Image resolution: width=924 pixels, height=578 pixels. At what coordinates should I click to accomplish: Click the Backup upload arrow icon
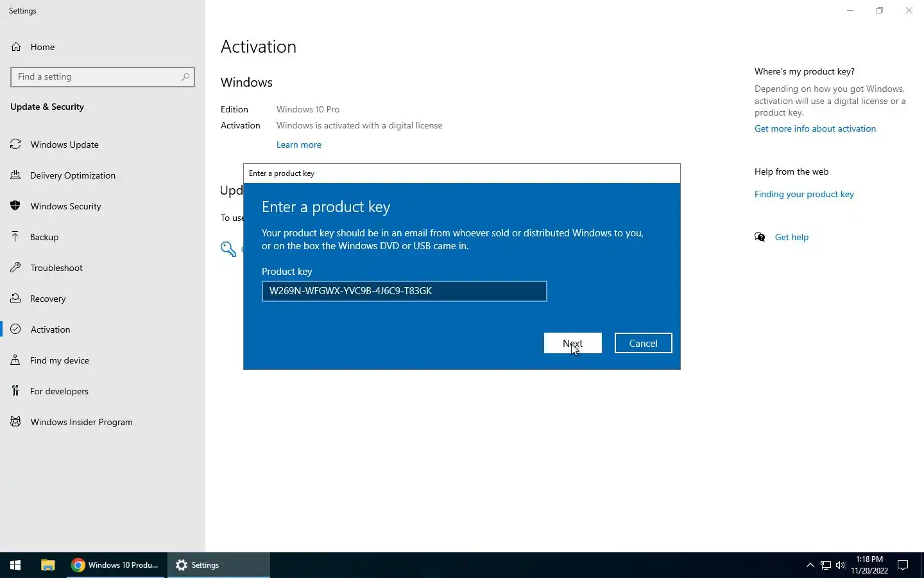pyautogui.click(x=15, y=237)
